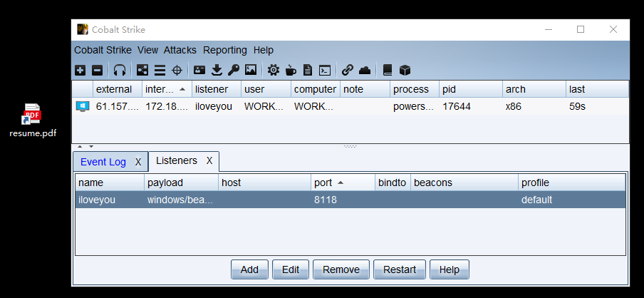Sort listeners by payload column header
644x298 pixels.
(x=181, y=183)
